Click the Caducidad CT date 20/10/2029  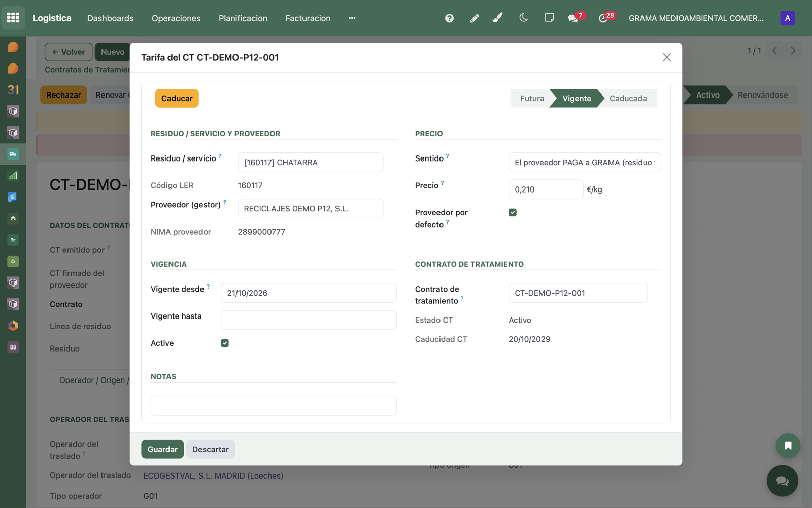point(529,339)
